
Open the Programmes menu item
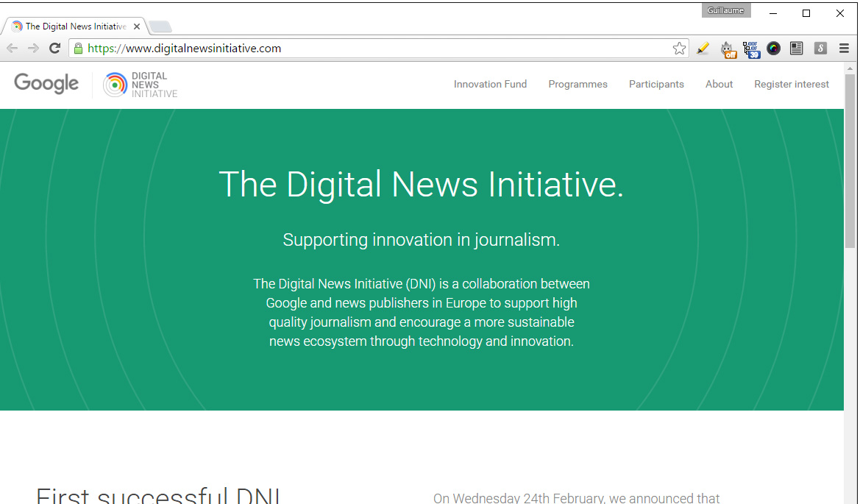click(578, 84)
